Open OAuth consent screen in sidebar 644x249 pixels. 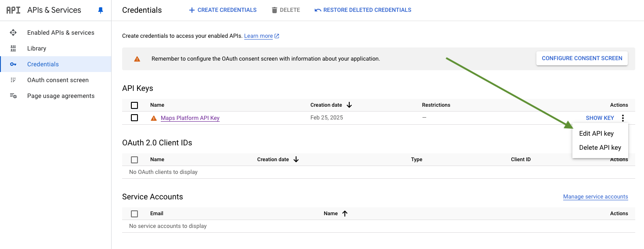click(x=55, y=80)
